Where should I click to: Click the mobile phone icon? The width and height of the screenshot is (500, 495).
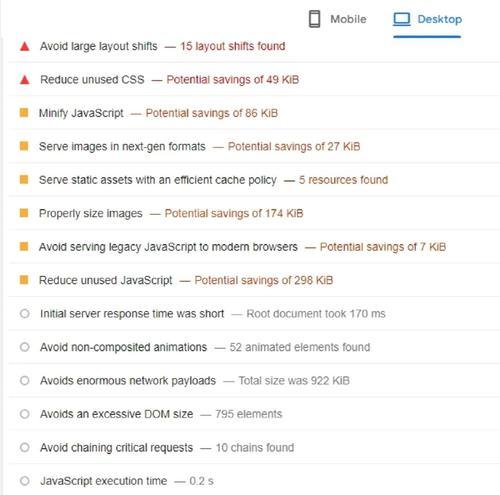click(314, 19)
